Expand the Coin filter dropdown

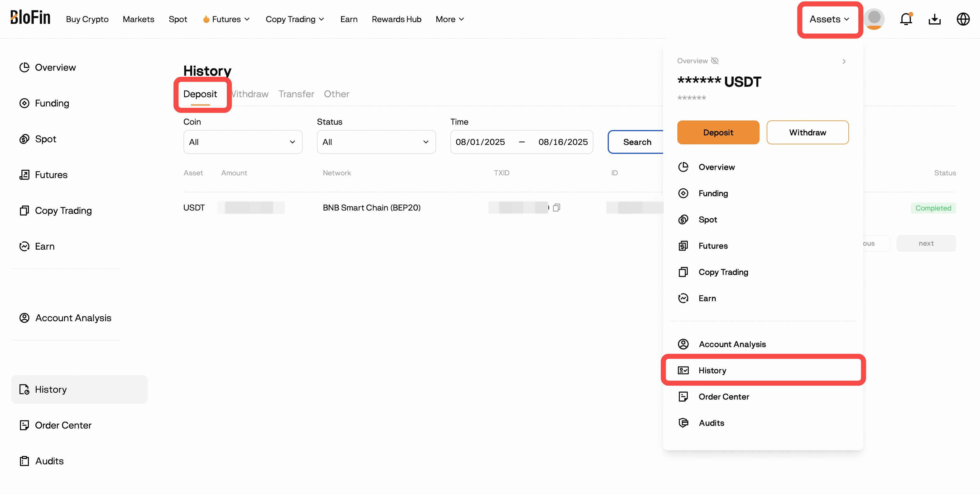click(243, 142)
